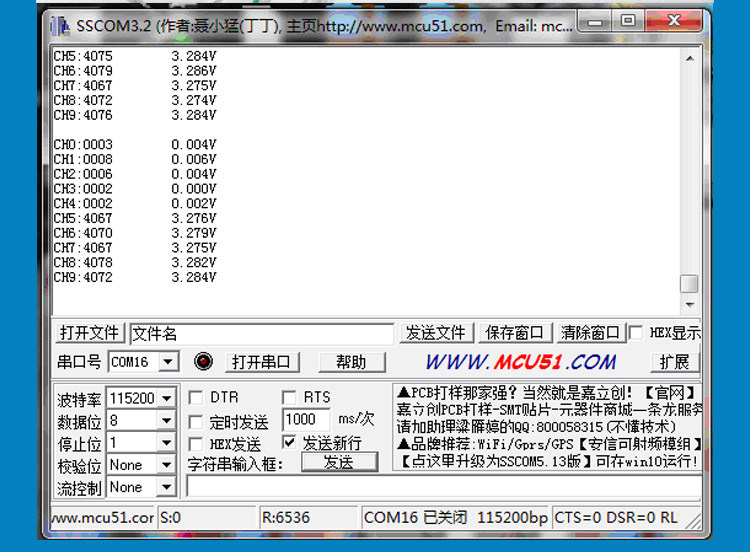Open the 波特率 115200 baud rate dropdown

[166, 398]
